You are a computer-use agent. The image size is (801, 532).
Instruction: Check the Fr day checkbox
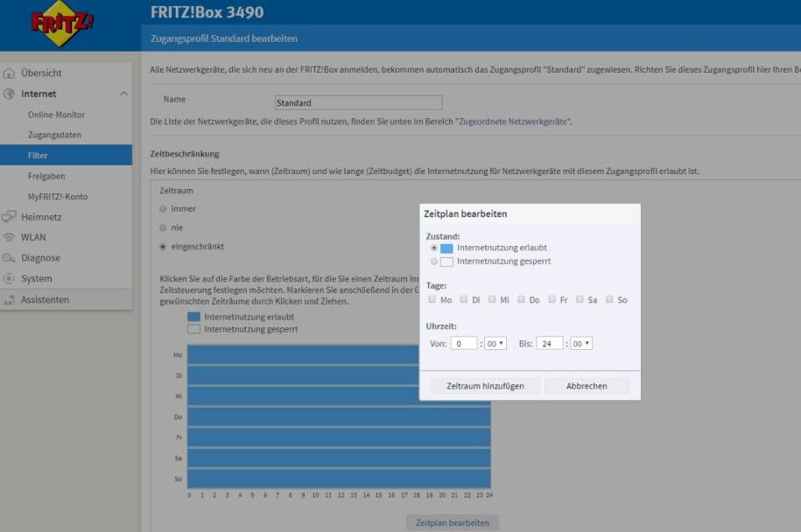[552, 299]
